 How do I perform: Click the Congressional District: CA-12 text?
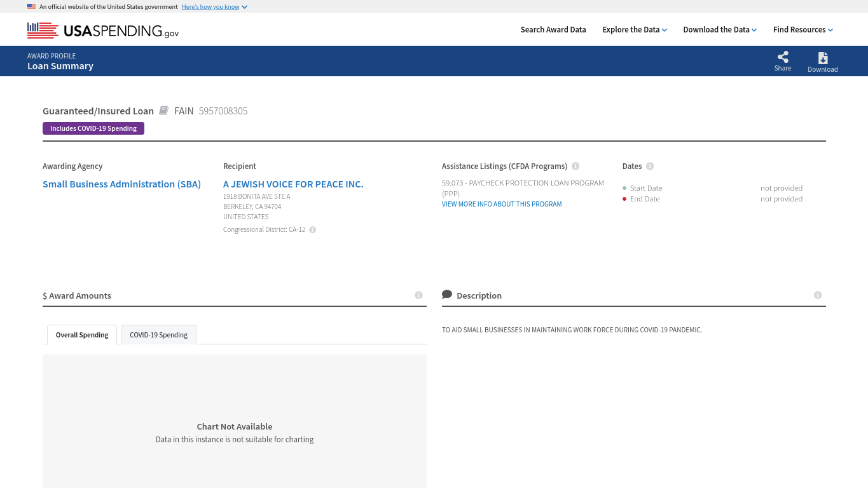[x=264, y=230]
